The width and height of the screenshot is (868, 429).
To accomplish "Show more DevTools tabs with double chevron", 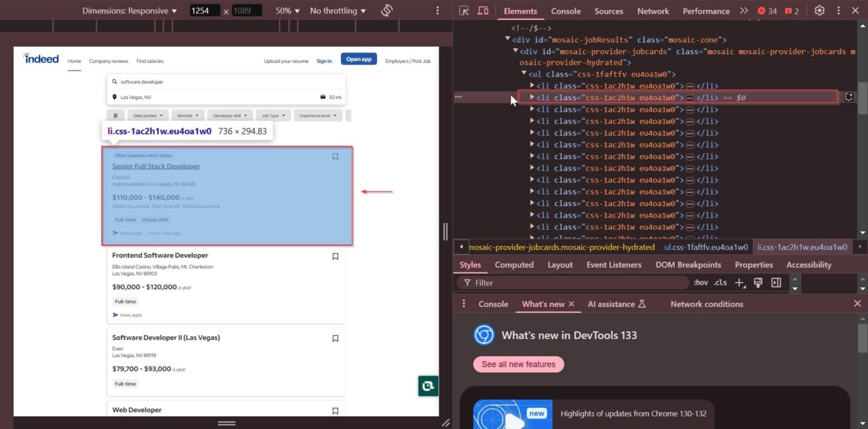I will 744,11.
